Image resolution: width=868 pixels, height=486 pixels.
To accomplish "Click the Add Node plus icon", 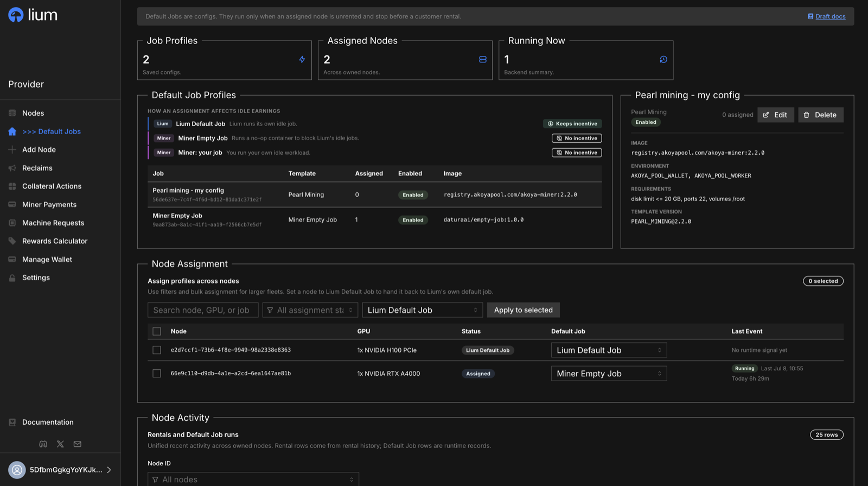I will point(12,149).
